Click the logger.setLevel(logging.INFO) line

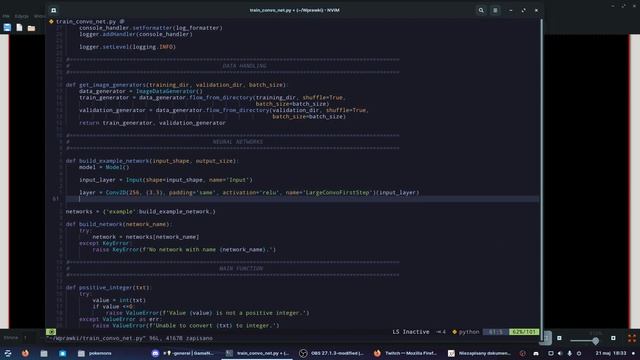(127, 47)
